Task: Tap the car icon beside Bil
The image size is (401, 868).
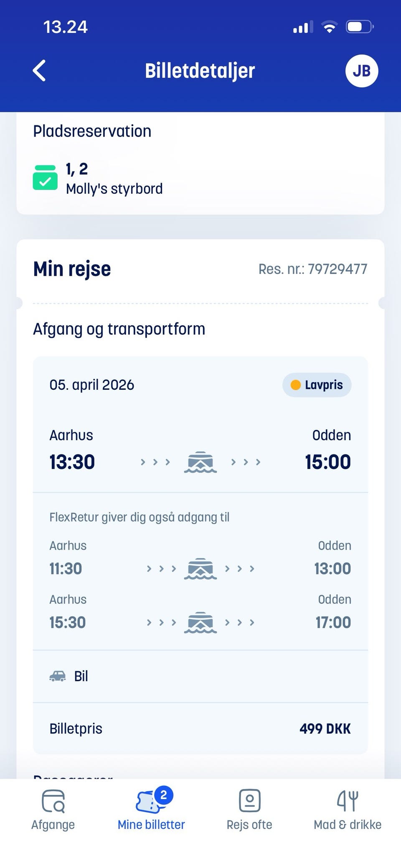Action: (x=58, y=676)
